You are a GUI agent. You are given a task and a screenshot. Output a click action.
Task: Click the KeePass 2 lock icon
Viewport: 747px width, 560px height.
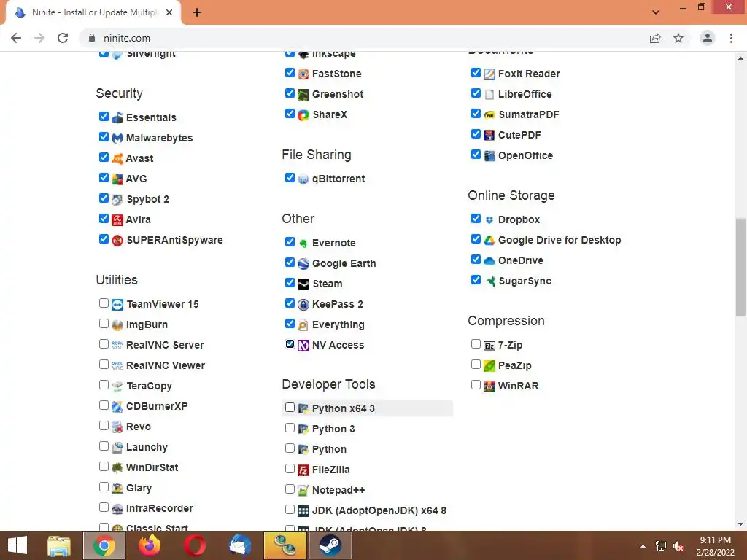click(303, 304)
